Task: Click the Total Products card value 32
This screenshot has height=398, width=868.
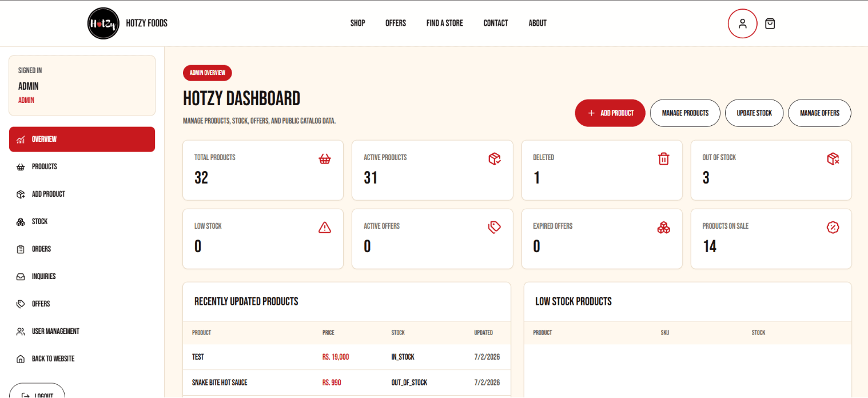Action: click(x=201, y=178)
